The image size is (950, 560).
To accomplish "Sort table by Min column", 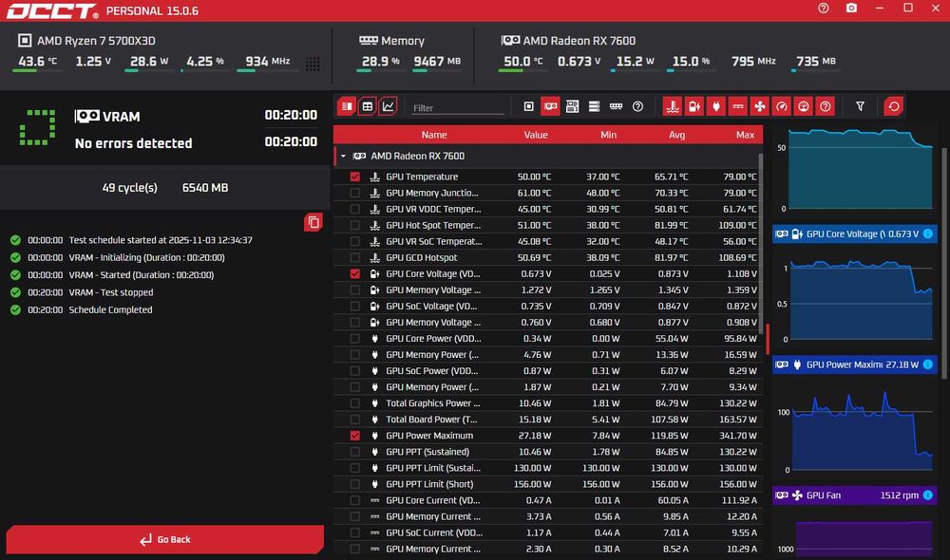I will point(608,135).
